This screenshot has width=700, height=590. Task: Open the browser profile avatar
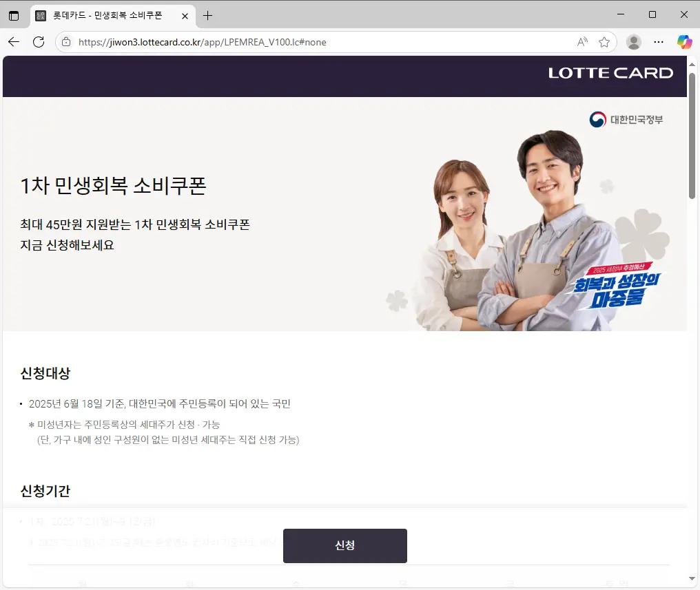point(633,42)
